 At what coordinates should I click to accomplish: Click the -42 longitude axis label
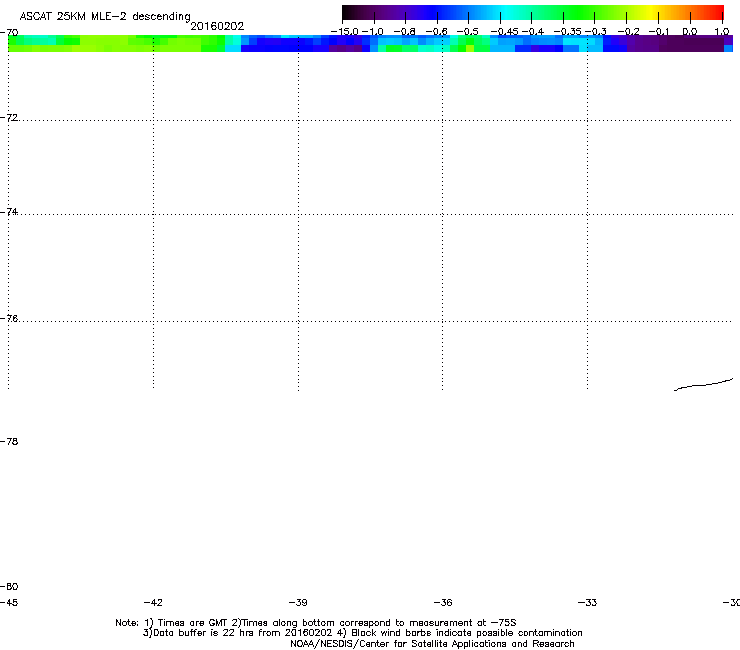153,602
